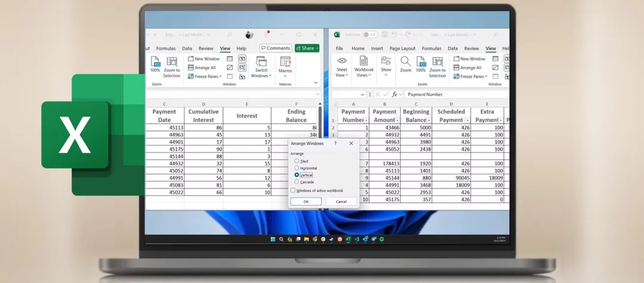Click the Hide window icon in right window
The width and height of the screenshot is (644, 283).
coord(496,68)
